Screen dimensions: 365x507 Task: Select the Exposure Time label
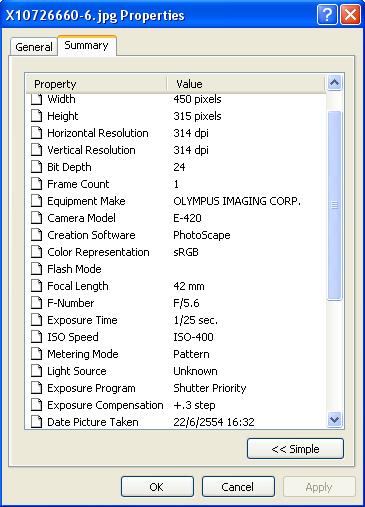pyautogui.click(x=82, y=320)
